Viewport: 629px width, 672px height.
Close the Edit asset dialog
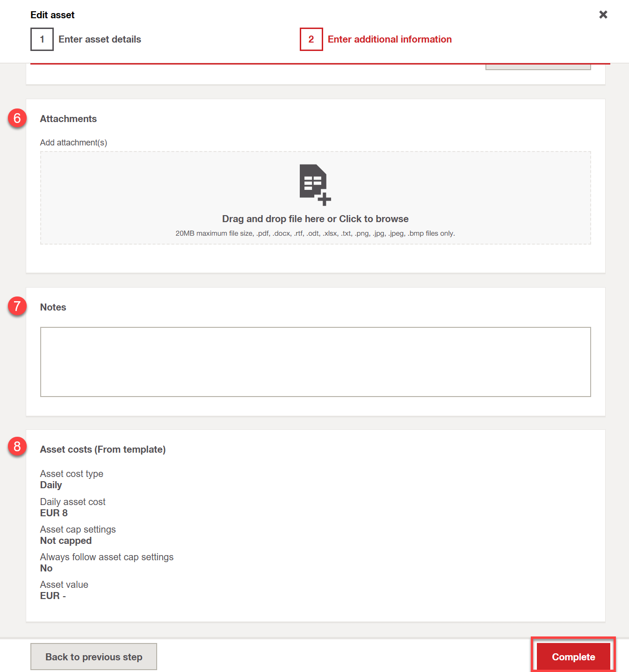[603, 14]
